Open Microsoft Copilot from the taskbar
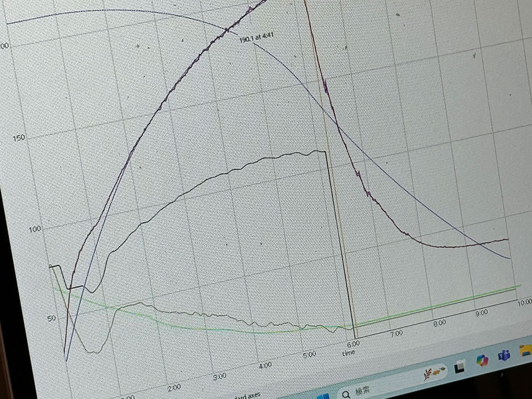The image size is (532, 399). click(x=482, y=360)
